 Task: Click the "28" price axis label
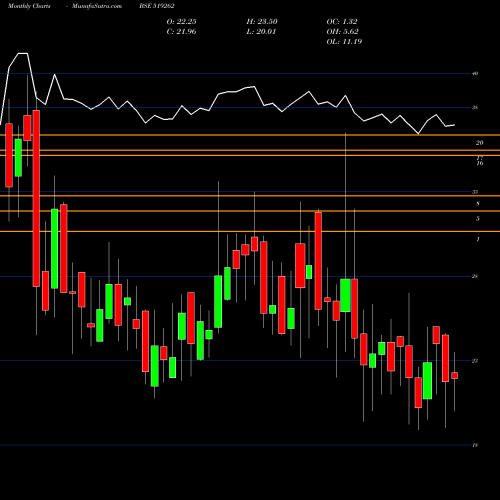click(x=475, y=276)
